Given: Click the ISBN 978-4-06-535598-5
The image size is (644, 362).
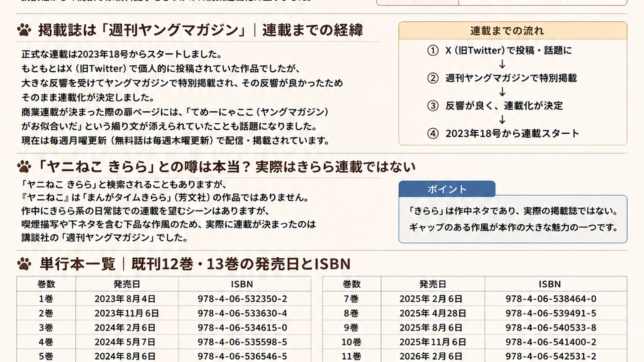Looking at the screenshot, I should click(x=242, y=342).
